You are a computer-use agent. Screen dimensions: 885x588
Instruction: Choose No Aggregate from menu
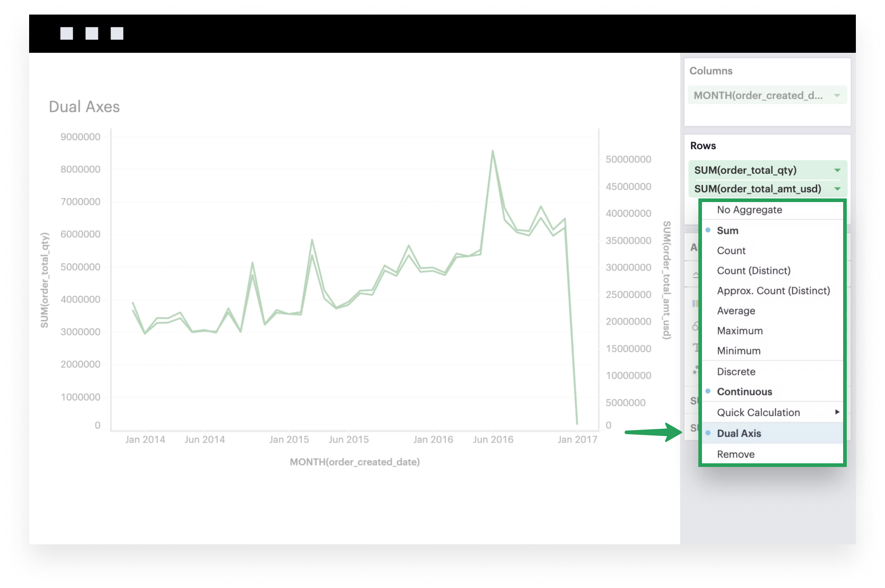tap(749, 210)
